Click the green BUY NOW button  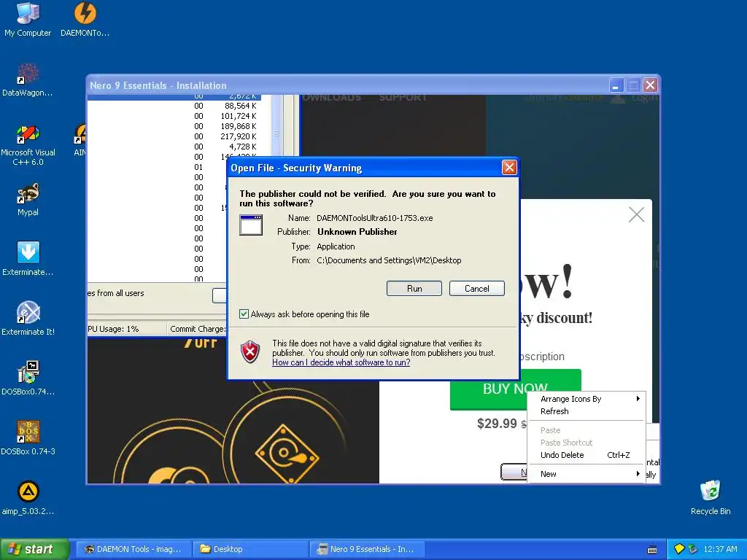pos(516,389)
